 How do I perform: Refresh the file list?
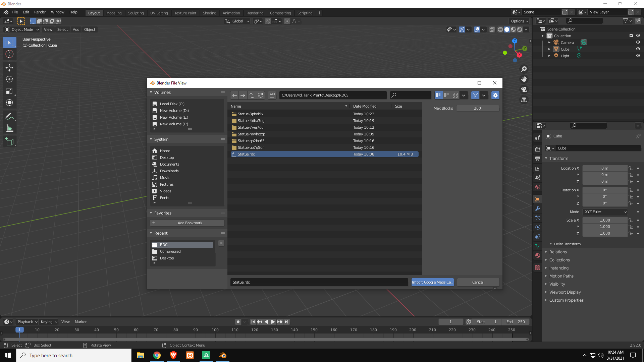pyautogui.click(x=260, y=95)
